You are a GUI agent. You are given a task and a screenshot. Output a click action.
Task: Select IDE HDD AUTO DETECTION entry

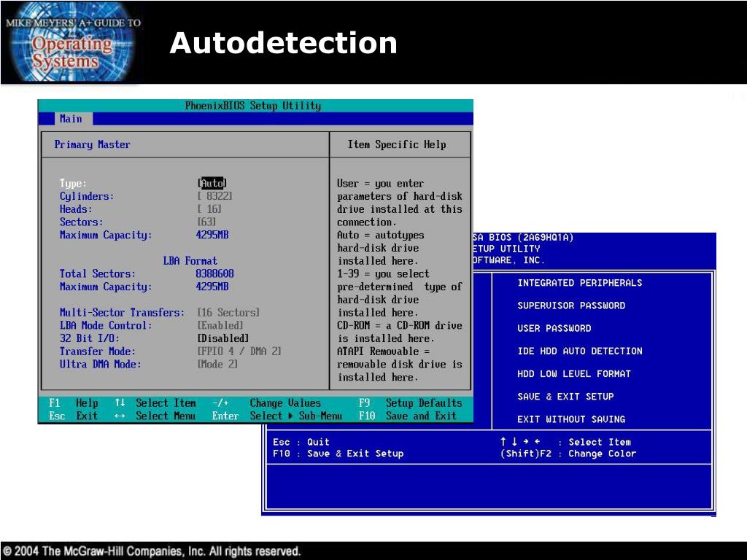click(580, 351)
